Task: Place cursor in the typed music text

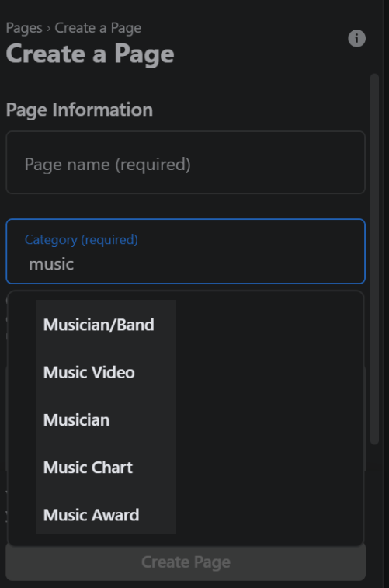Action: point(51,264)
